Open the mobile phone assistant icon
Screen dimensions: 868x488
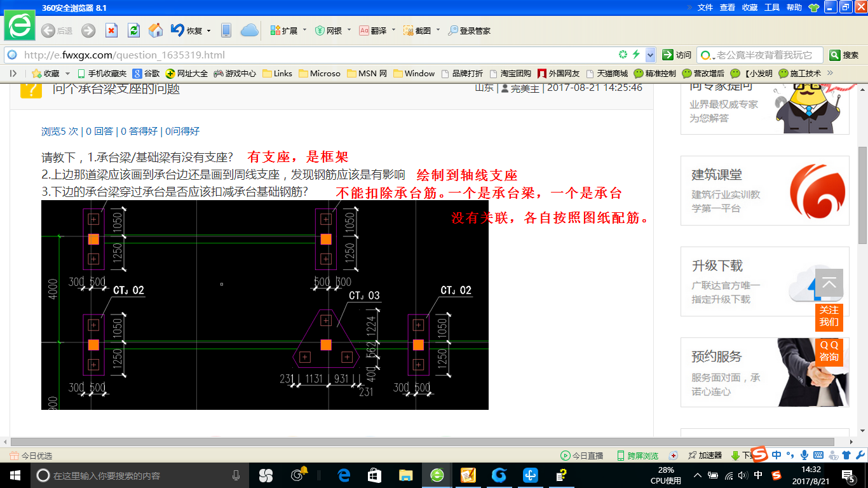pyautogui.click(x=226, y=30)
